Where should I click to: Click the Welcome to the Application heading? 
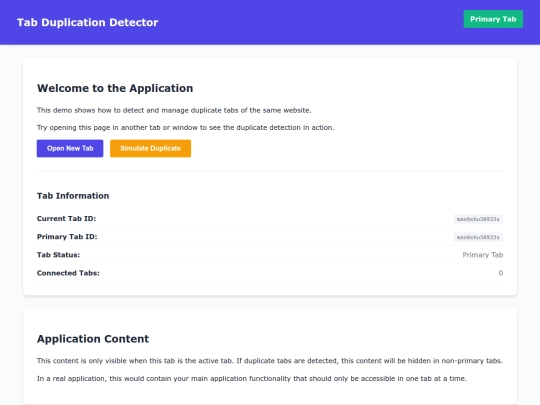115,88
